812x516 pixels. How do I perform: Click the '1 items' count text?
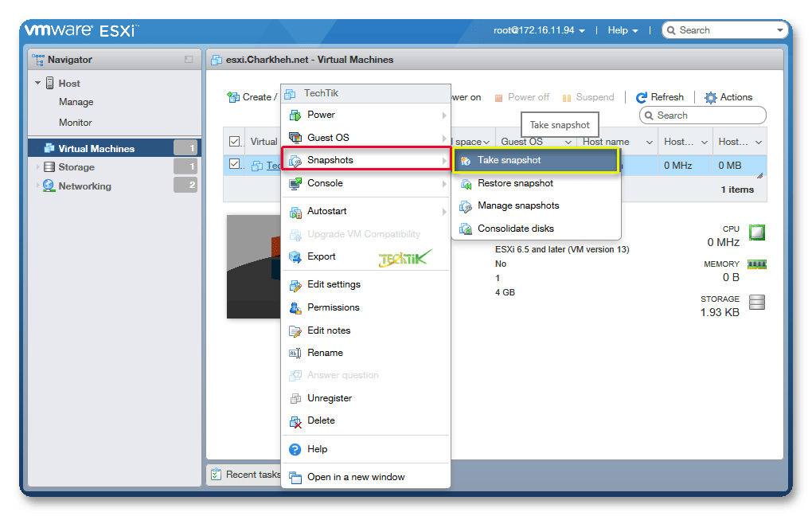(737, 190)
